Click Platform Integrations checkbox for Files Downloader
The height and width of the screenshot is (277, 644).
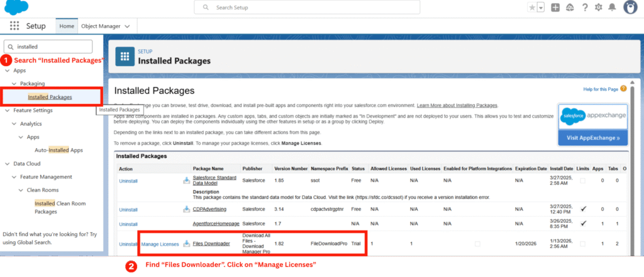coord(477,244)
